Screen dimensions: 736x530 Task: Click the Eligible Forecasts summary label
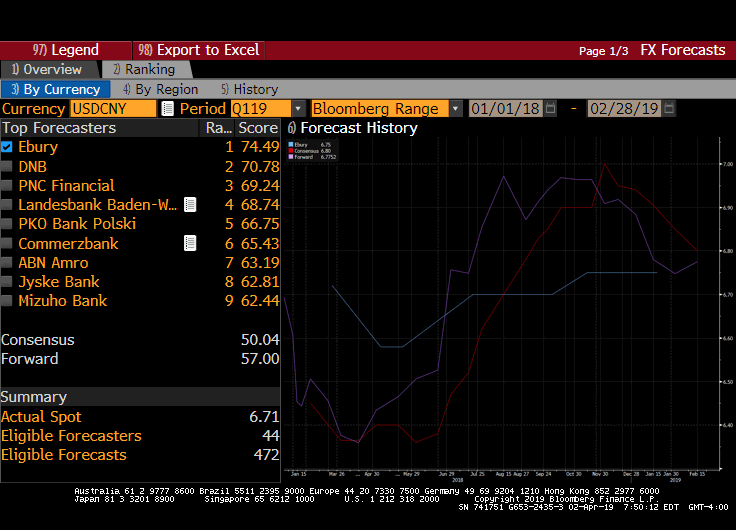coord(64,455)
